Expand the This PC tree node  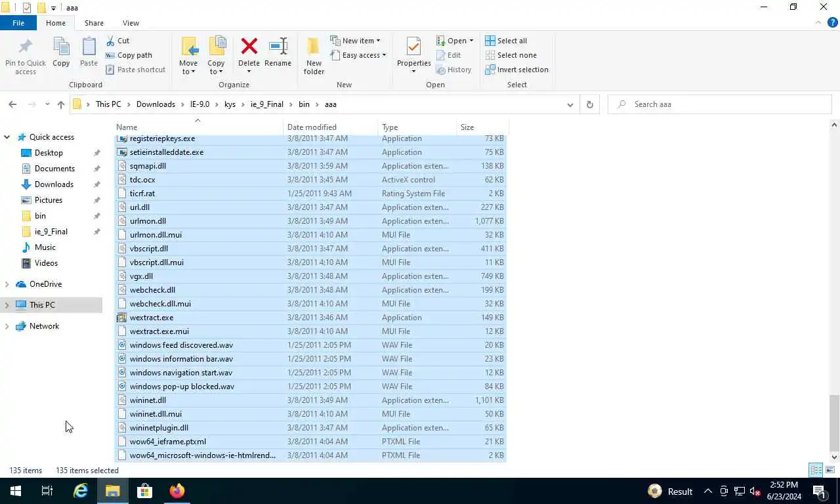pos(7,305)
